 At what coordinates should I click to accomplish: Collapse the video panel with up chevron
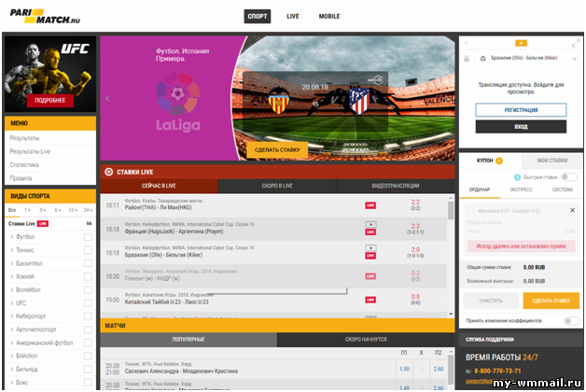(x=467, y=43)
